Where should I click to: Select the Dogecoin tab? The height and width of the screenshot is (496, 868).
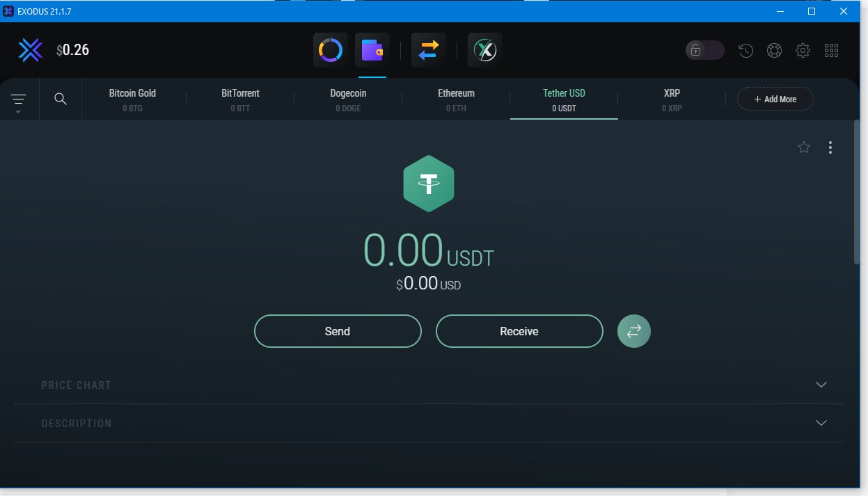[x=348, y=99]
